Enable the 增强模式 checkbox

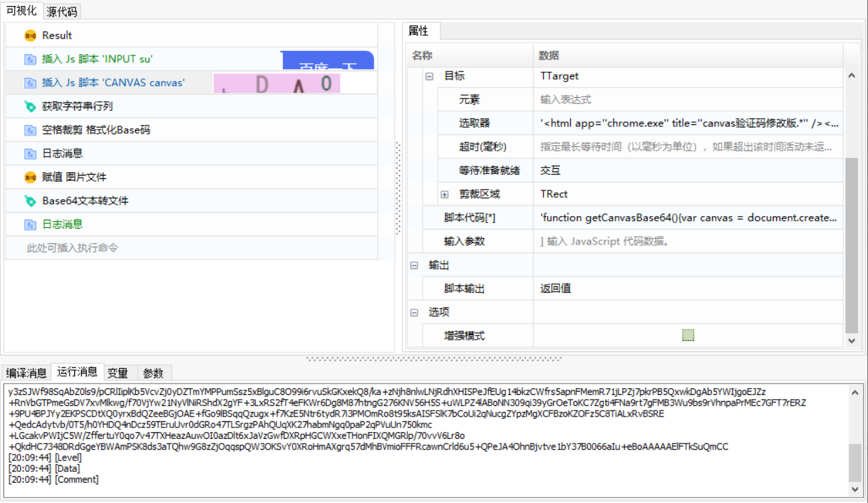click(688, 335)
